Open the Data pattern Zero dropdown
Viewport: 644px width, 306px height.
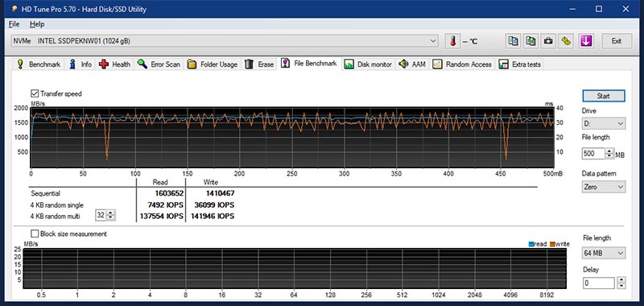click(603, 187)
